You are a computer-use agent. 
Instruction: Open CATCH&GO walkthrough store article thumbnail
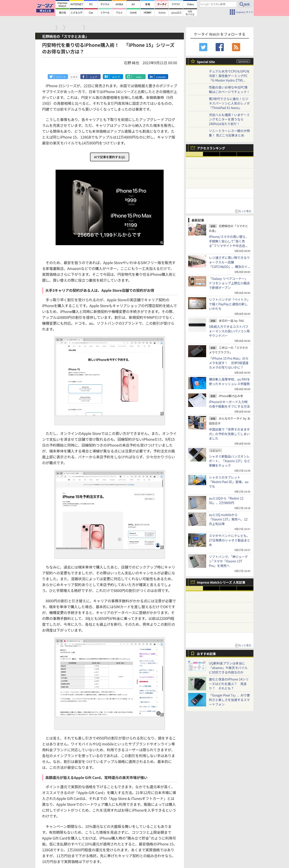click(197, 261)
